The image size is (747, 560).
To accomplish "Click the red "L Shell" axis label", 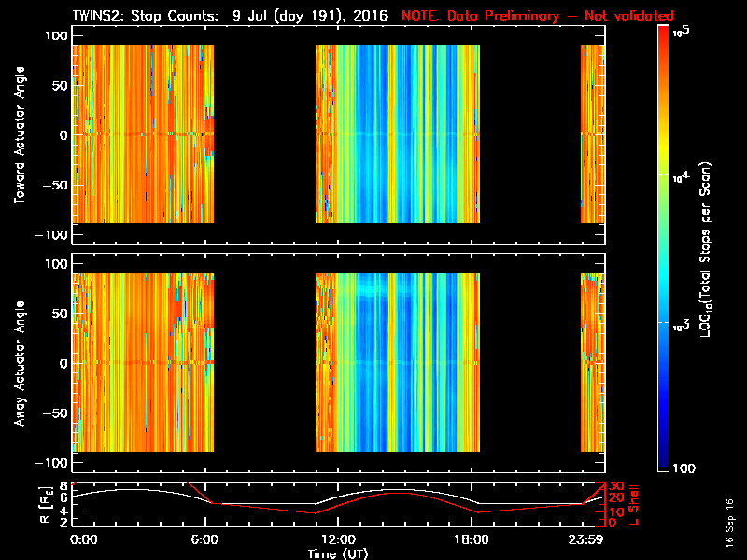I will point(633,505).
